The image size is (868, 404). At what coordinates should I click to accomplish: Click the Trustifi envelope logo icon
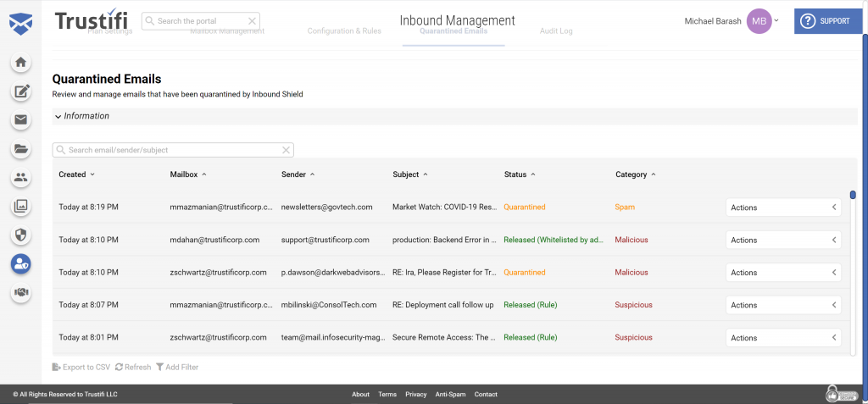20,23
